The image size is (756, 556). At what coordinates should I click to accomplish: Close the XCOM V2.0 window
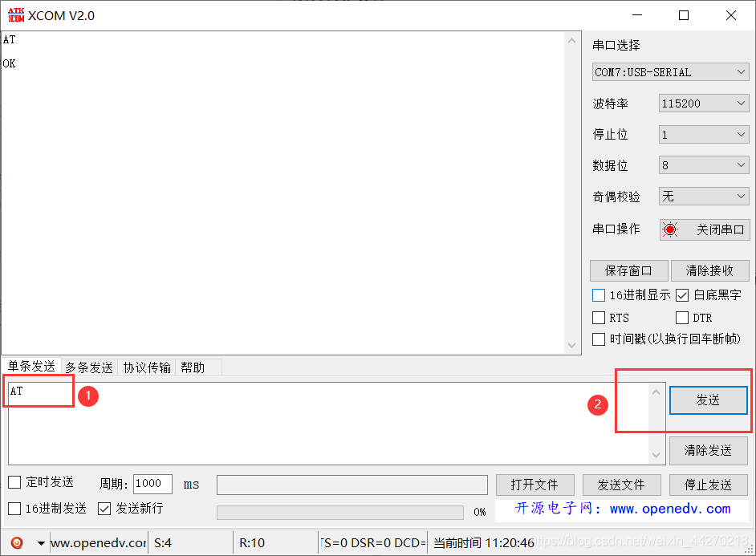coord(731,15)
